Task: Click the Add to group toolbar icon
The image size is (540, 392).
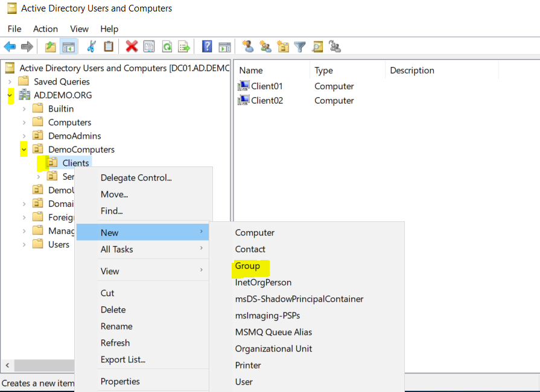Action: coord(335,46)
